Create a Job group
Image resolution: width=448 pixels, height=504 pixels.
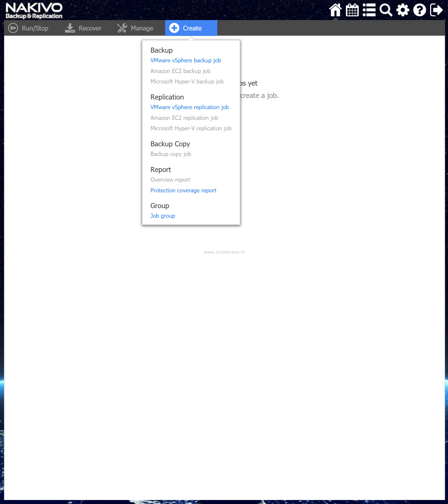point(163,216)
